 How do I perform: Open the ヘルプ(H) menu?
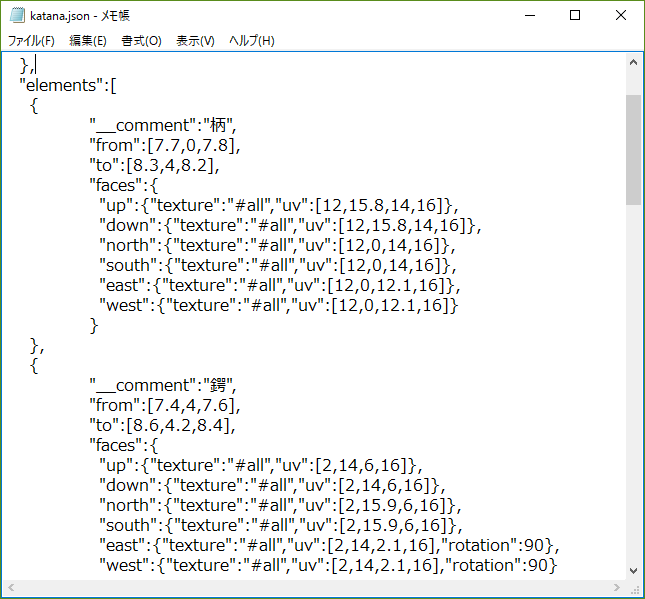point(252,41)
